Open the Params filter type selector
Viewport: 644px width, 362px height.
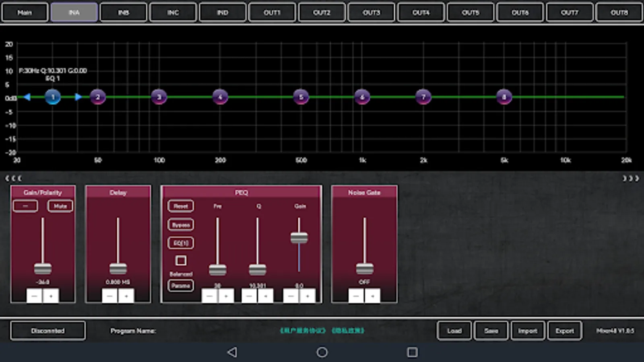point(181,286)
